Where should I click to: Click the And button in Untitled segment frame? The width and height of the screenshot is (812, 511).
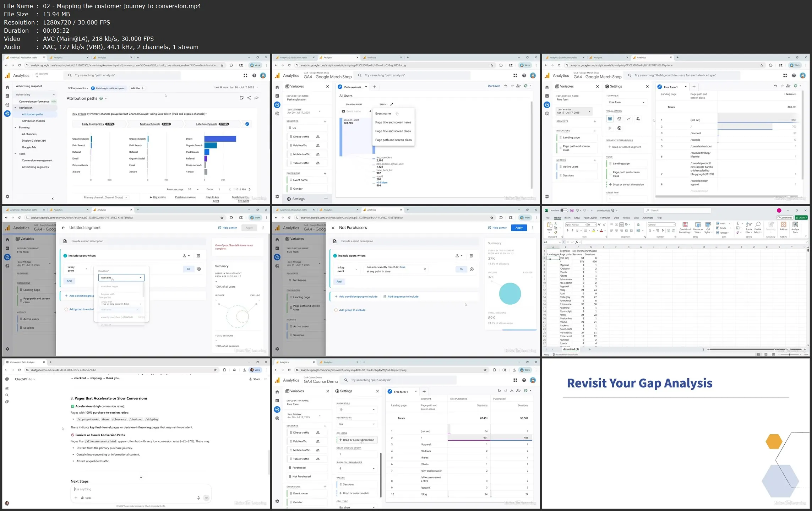click(x=69, y=281)
